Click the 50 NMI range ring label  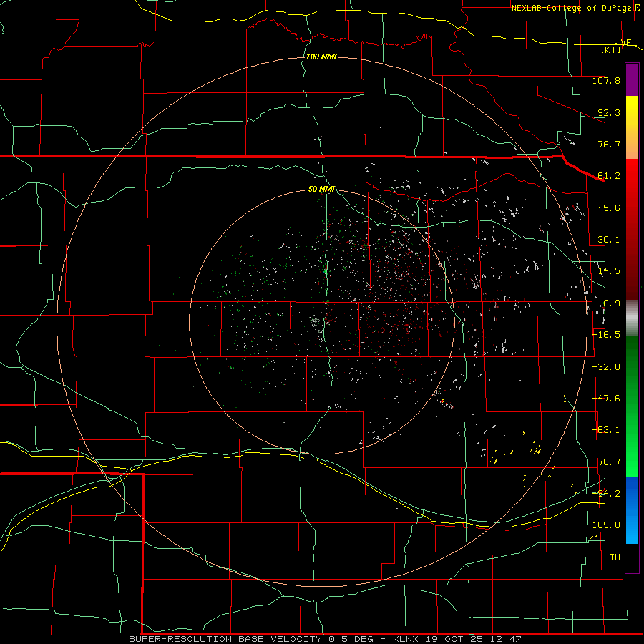click(x=321, y=190)
